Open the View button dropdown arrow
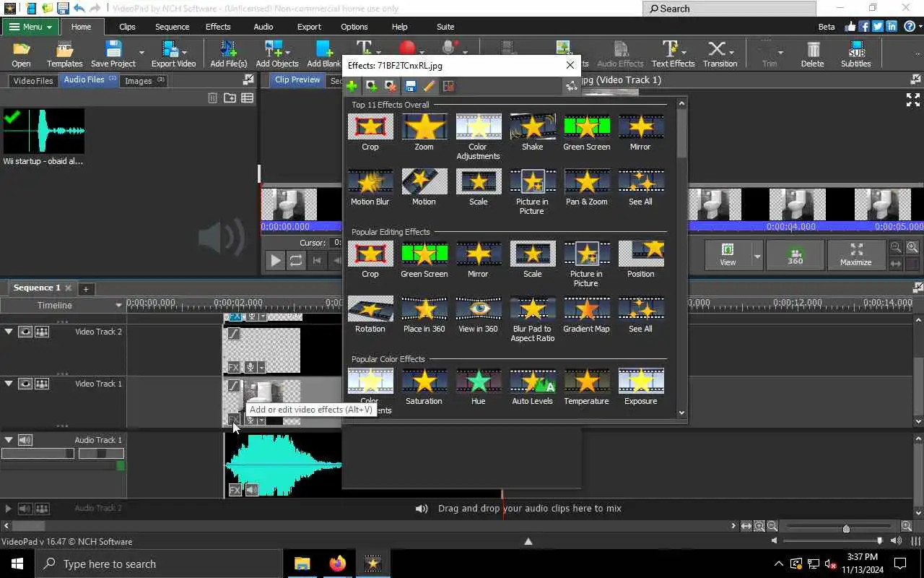The height and width of the screenshot is (578, 924). click(x=757, y=256)
